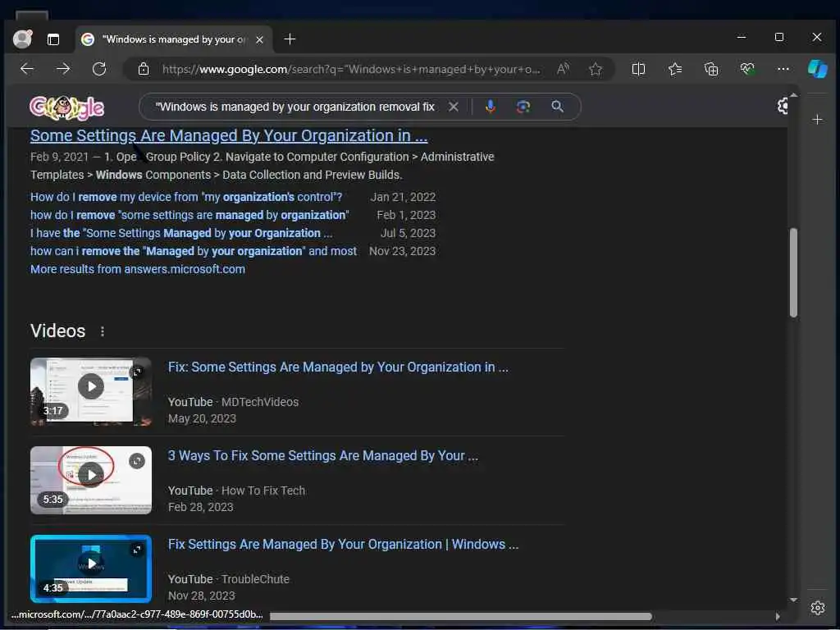Screen dimensions: 840x630
Task: Expand preview on MDTechVideos thumbnail
Action: pyautogui.click(x=137, y=372)
